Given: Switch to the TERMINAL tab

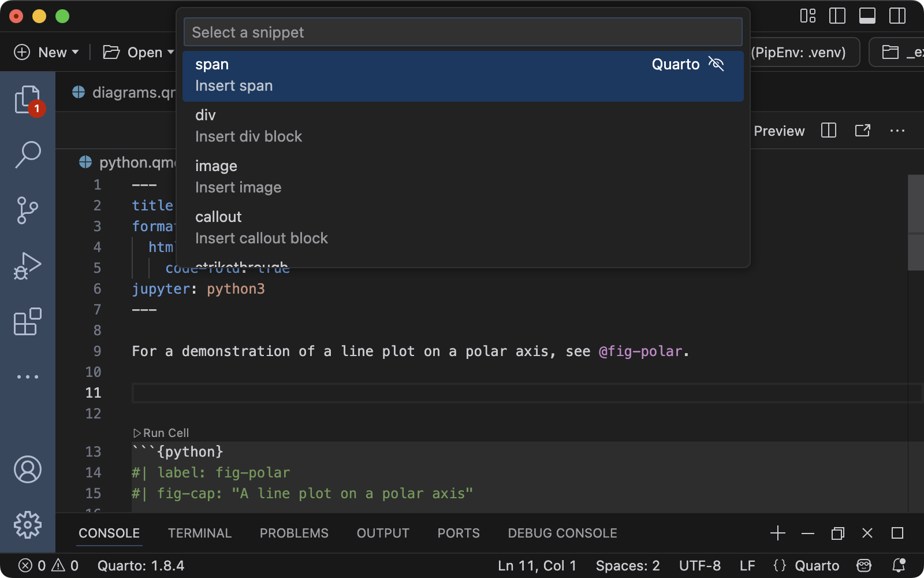Looking at the screenshot, I should (199, 533).
